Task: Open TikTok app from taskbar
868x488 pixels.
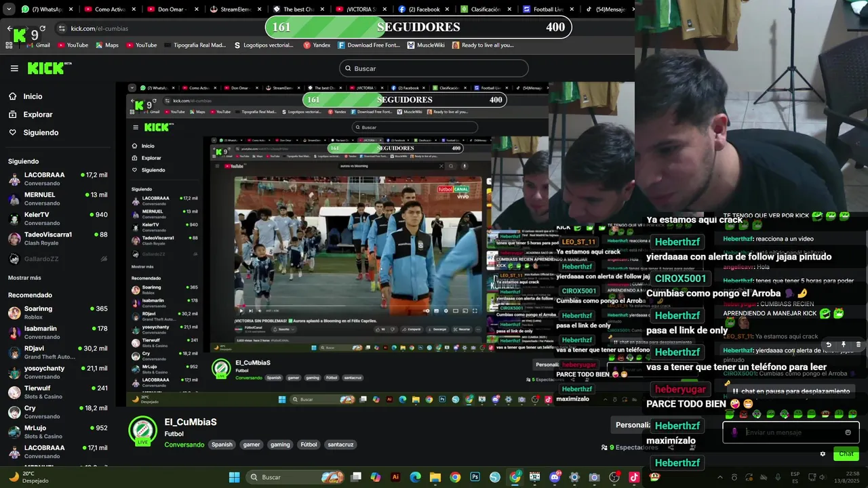Action: point(633,477)
